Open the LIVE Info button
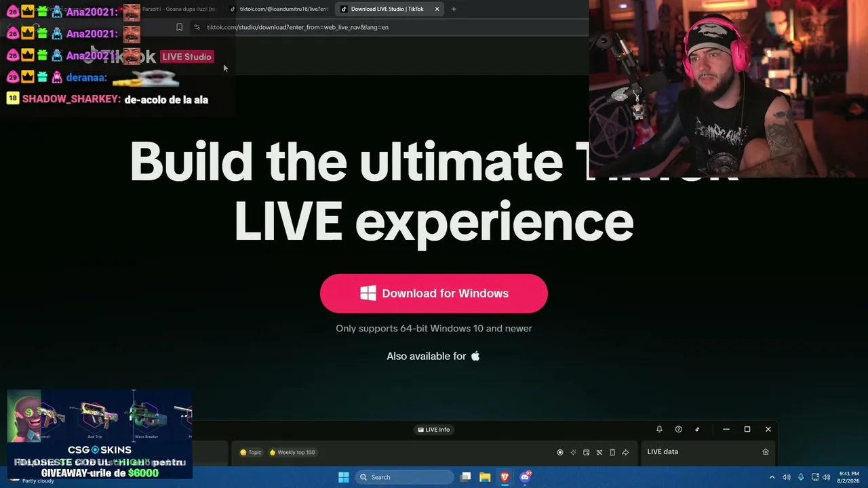Image resolution: width=868 pixels, height=488 pixels. coord(434,429)
